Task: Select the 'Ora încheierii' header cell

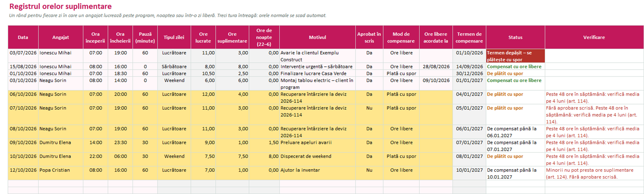Action: click(120, 37)
